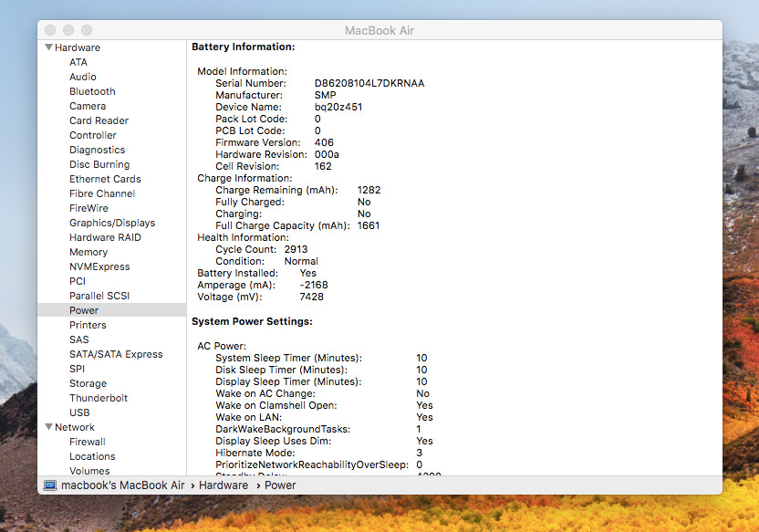759x532 pixels.
Task: Collapse the Hardware disclosure triangle
Action: tap(48, 47)
